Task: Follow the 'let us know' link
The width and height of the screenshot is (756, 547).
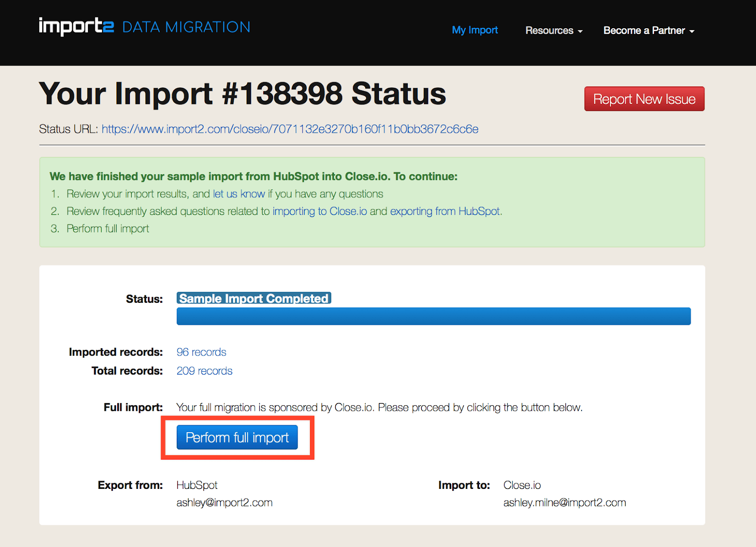Action: pyautogui.click(x=239, y=194)
